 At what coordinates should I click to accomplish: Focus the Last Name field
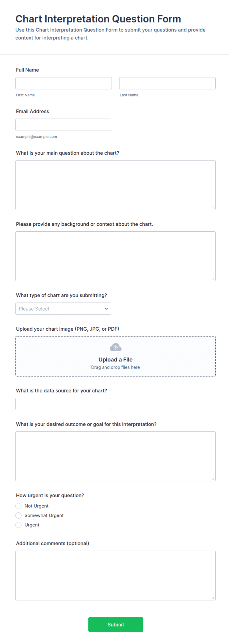[167, 83]
